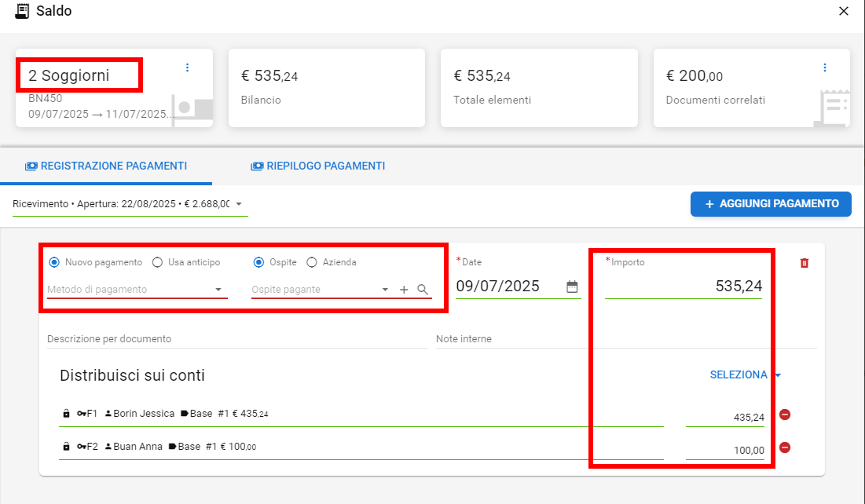Switch to Riepilogo Pagamenti tab
The image size is (865, 504).
click(x=317, y=166)
